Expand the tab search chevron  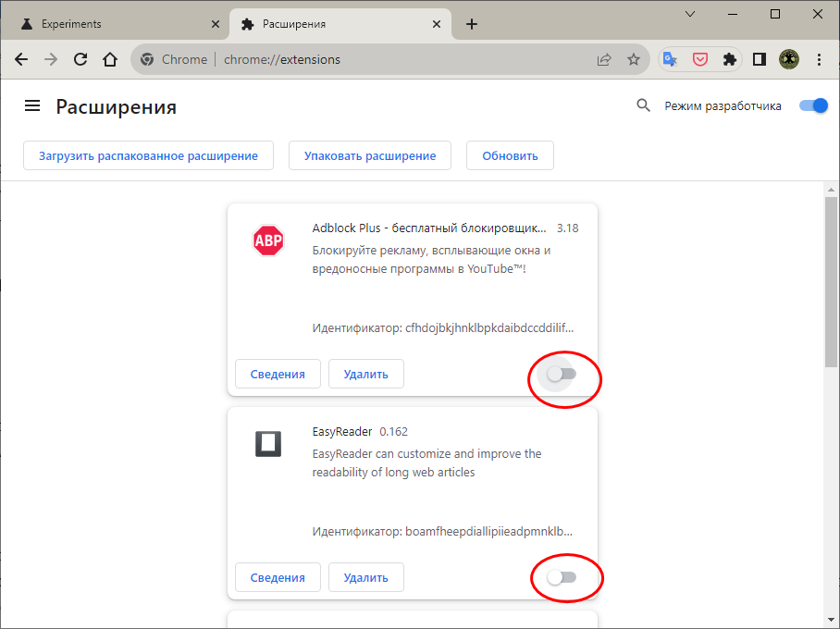690,15
